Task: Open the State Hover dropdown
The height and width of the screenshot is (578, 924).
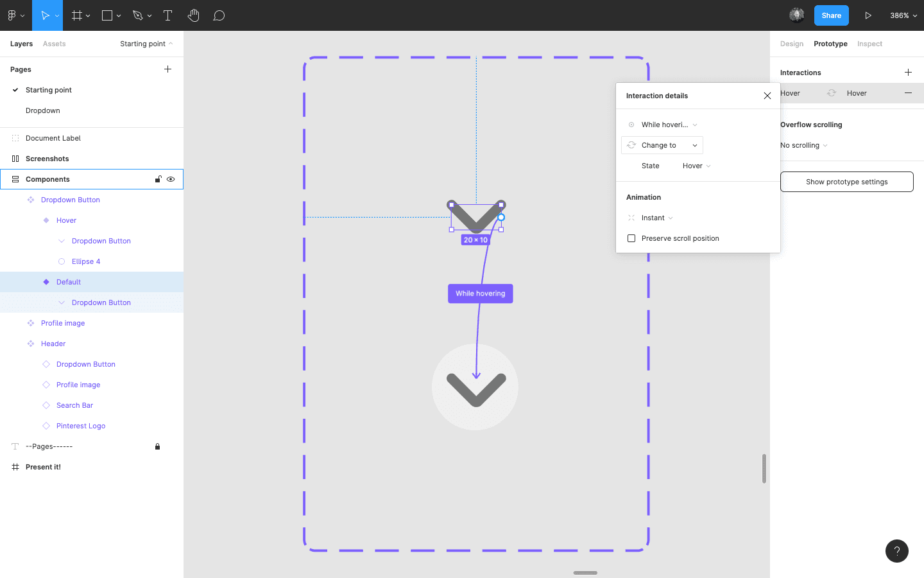Action: [x=697, y=166]
